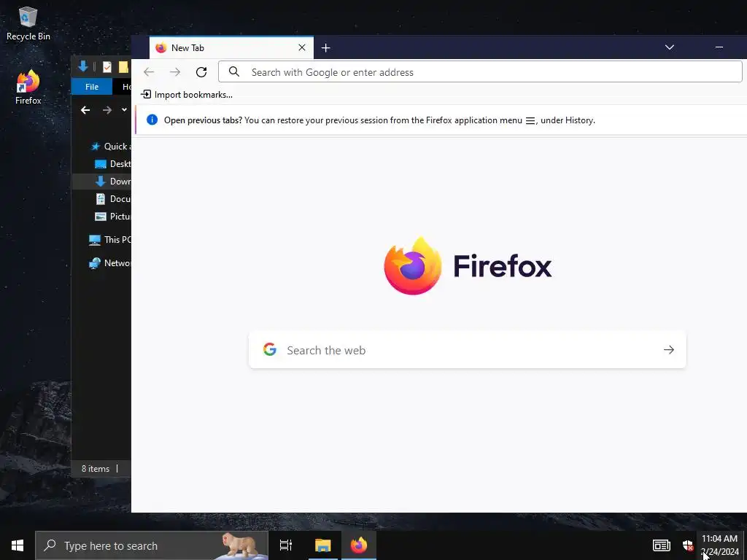Screen dimensions: 747x560
Task: Open Desktop in Explorer sidebar
Action: click(x=113, y=164)
